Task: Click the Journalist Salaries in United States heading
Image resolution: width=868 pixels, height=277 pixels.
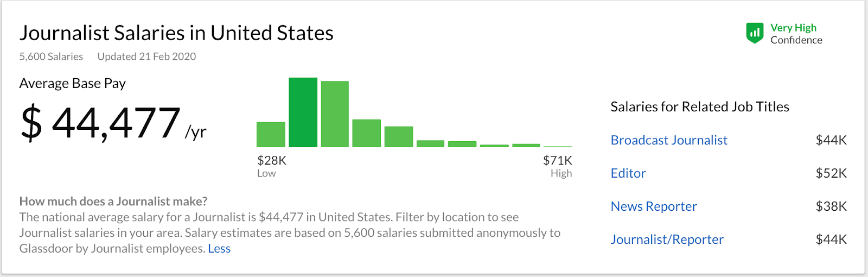Action: 176,33
